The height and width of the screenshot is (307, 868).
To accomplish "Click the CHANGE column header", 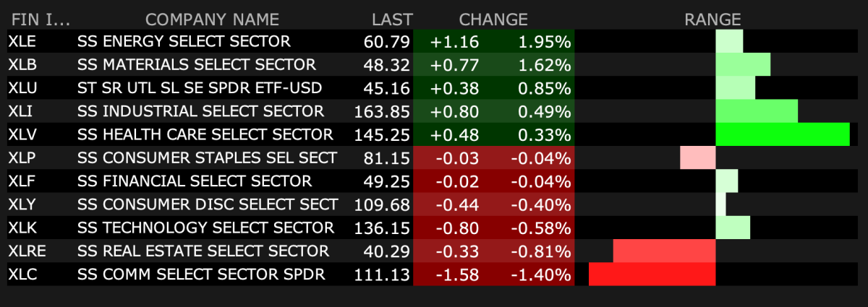I will tap(493, 20).
